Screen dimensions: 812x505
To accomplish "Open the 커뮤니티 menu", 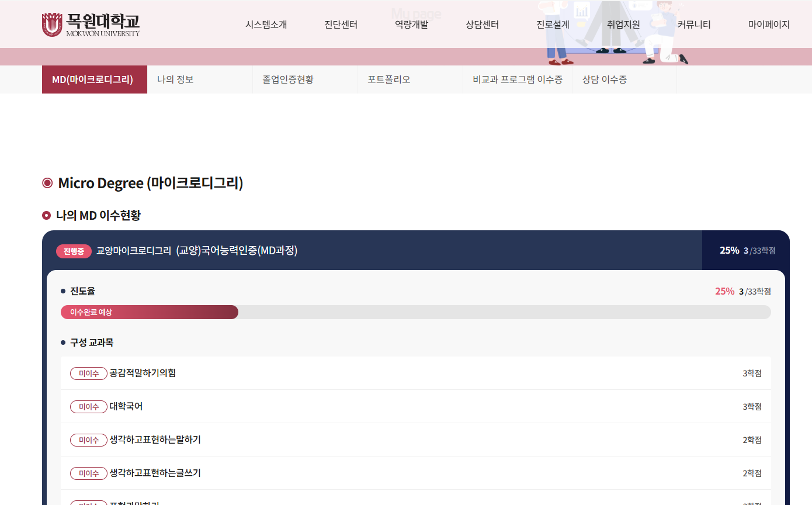I will coord(694,25).
